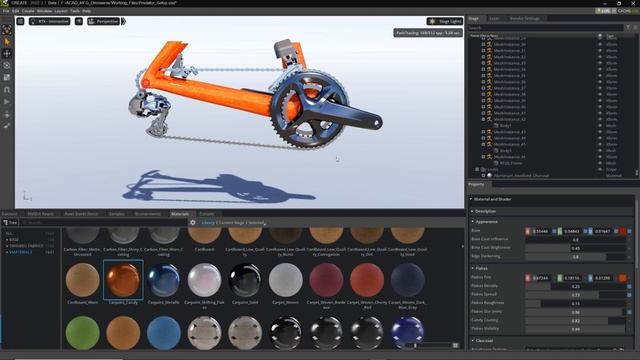This screenshot has height=360, width=640.
Task: Select the Carpaint_Metallic material thumbnail
Action: [164, 280]
